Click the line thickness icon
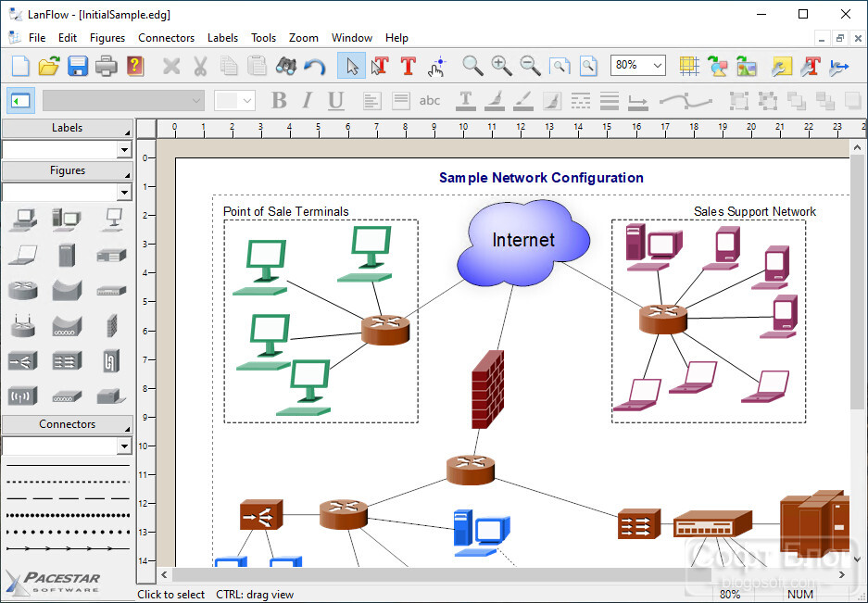This screenshot has width=868, height=603. click(x=609, y=101)
